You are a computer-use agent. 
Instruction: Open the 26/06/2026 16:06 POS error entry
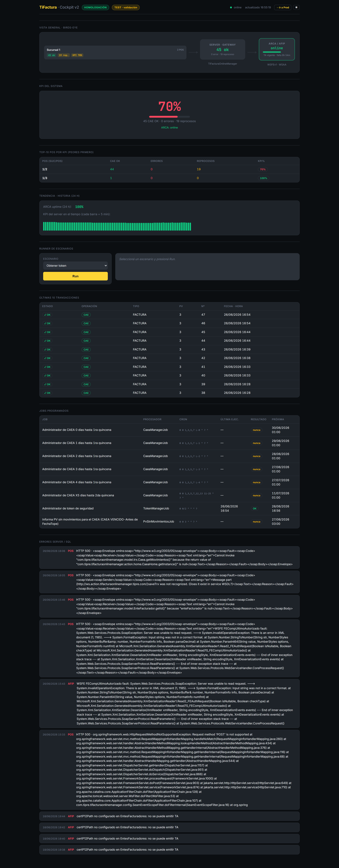click(x=169, y=558)
